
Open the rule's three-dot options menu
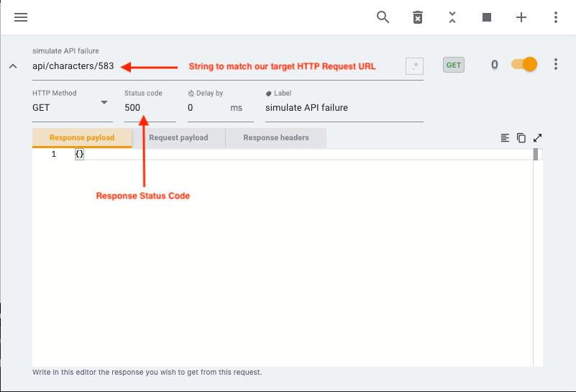556,65
